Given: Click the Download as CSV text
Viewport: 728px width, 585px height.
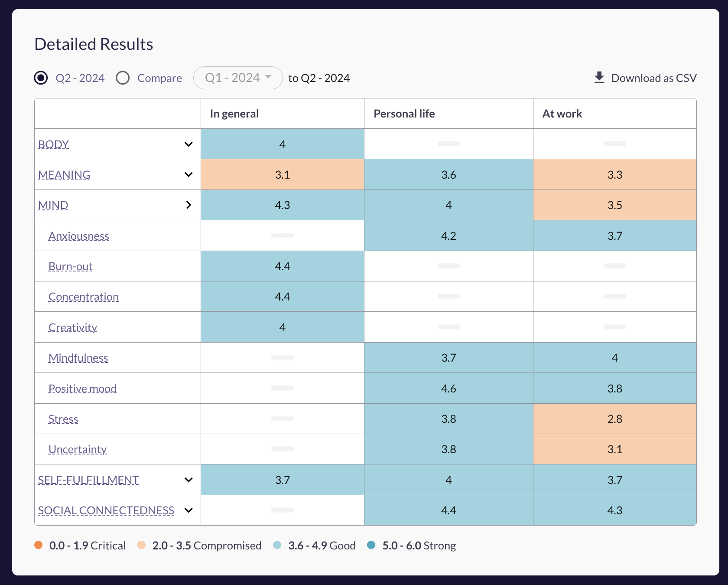Looking at the screenshot, I should tap(653, 78).
